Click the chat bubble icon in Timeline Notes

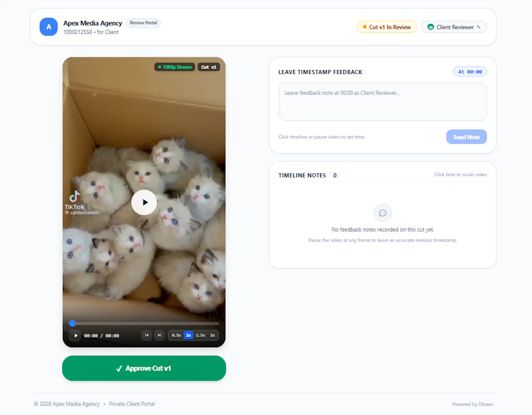(383, 213)
